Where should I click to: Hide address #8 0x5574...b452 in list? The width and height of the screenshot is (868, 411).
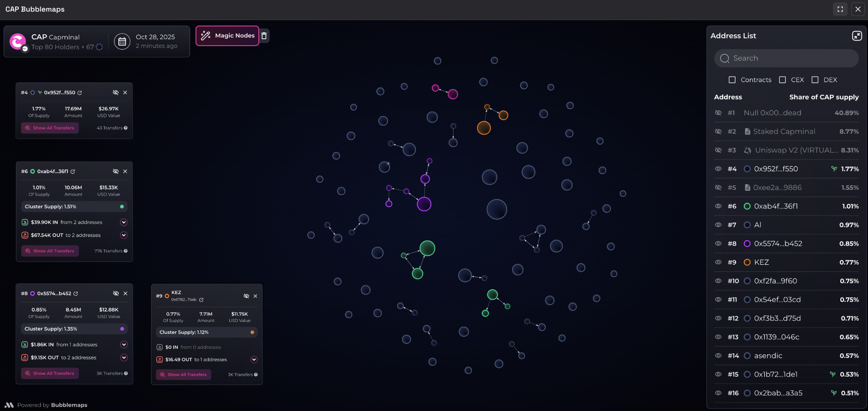[718, 244]
